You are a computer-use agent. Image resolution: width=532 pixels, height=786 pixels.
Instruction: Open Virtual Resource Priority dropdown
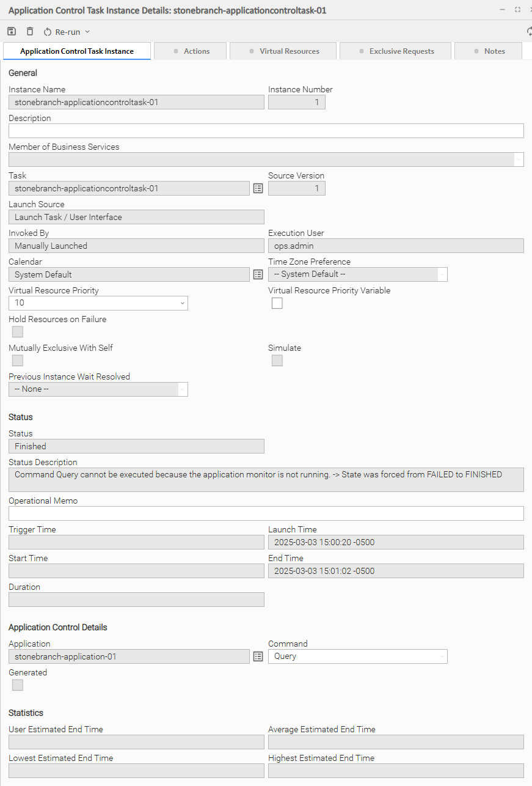pos(98,303)
